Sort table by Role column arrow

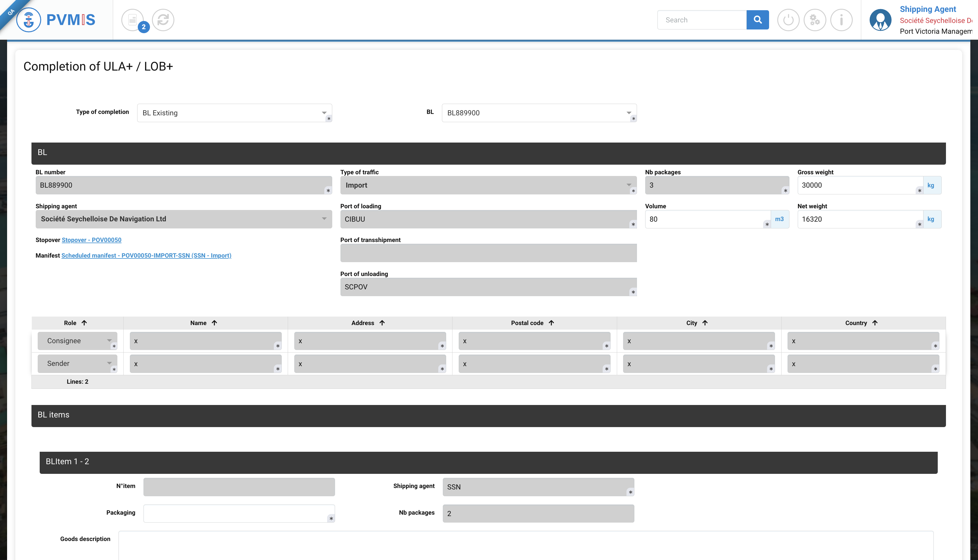coord(84,323)
